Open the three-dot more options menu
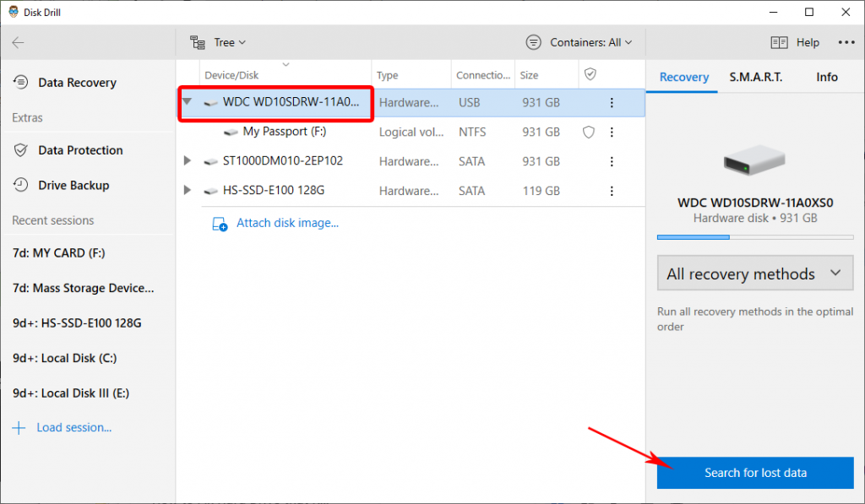The width and height of the screenshot is (865, 504). (x=846, y=43)
